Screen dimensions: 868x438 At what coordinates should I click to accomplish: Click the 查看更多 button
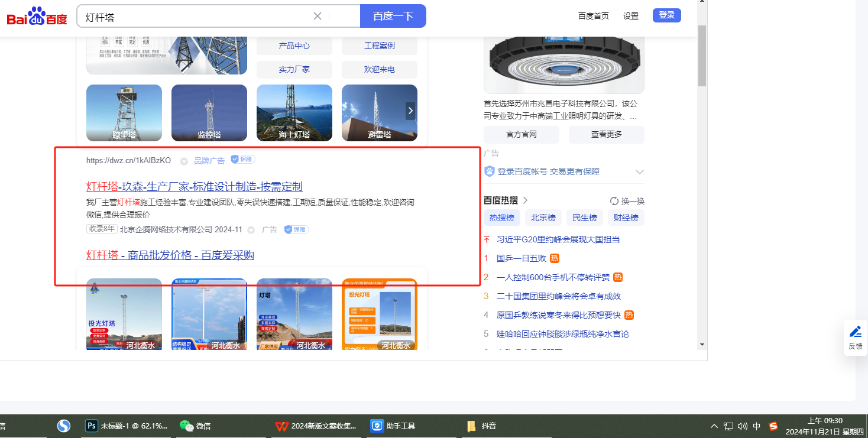point(607,134)
